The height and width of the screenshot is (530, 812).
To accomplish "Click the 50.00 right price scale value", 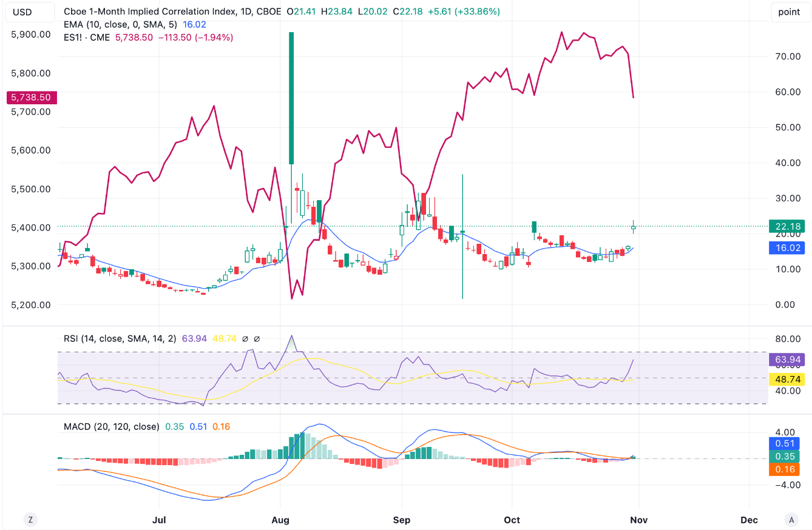I will (788, 127).
